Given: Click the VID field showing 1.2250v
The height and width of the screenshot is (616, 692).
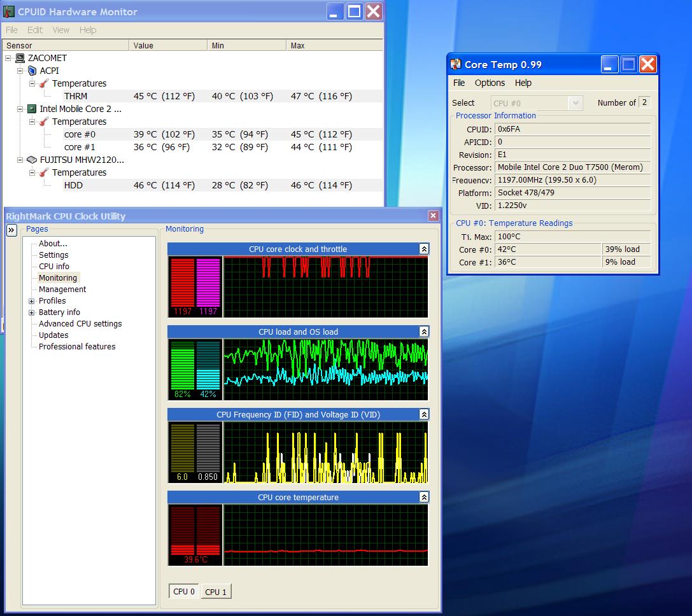Looking at the screenshot, I should 573,206.
